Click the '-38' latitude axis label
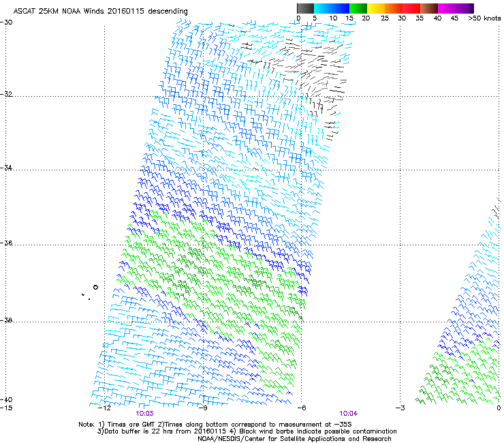 coord(6,320)
